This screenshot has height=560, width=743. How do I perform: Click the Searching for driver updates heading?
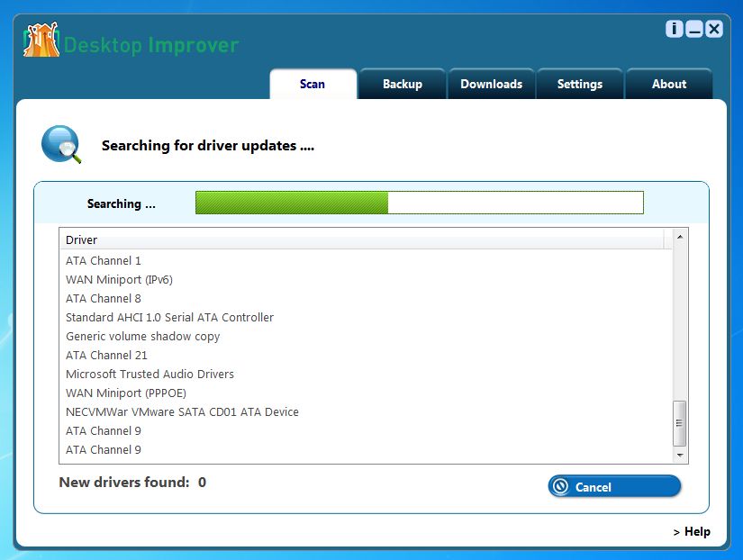click(207, 146)
